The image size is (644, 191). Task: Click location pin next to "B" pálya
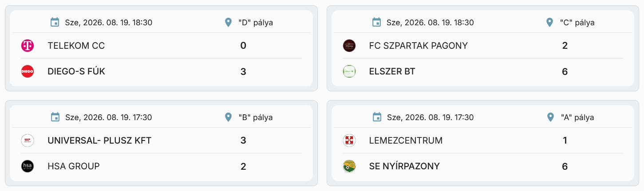[x=228, y=117]
